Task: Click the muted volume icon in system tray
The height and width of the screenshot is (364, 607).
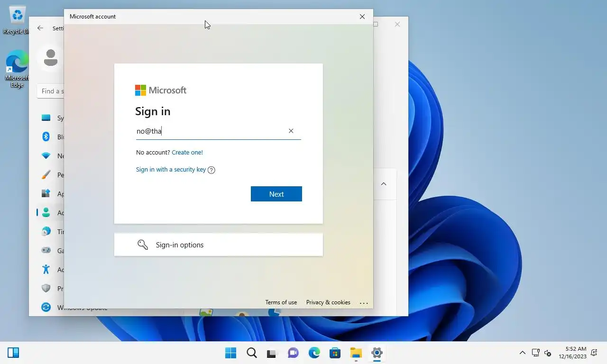Action: coord(548,353)
